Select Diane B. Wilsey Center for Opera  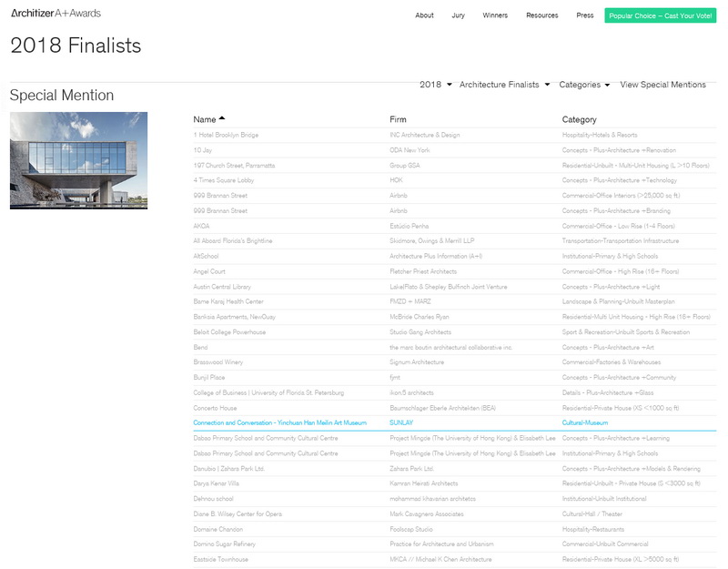(x=238, y=513)
